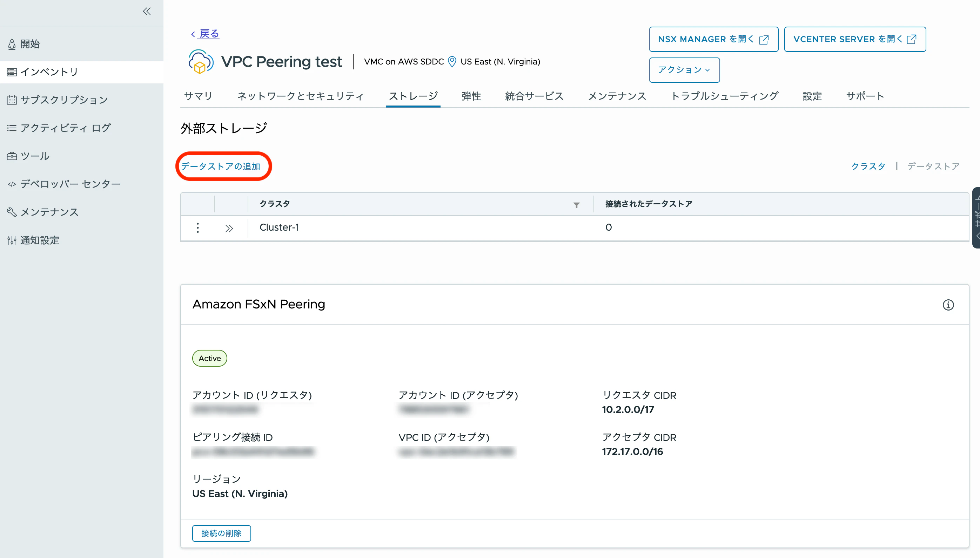The height and width of the screenshot is (558, 980).
Task: Click the location pin icon beside US East
Action: pyautogui.click(x=452, y=62)
